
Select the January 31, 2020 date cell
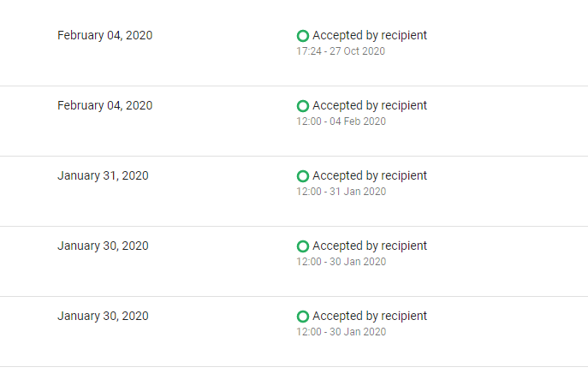103,175
